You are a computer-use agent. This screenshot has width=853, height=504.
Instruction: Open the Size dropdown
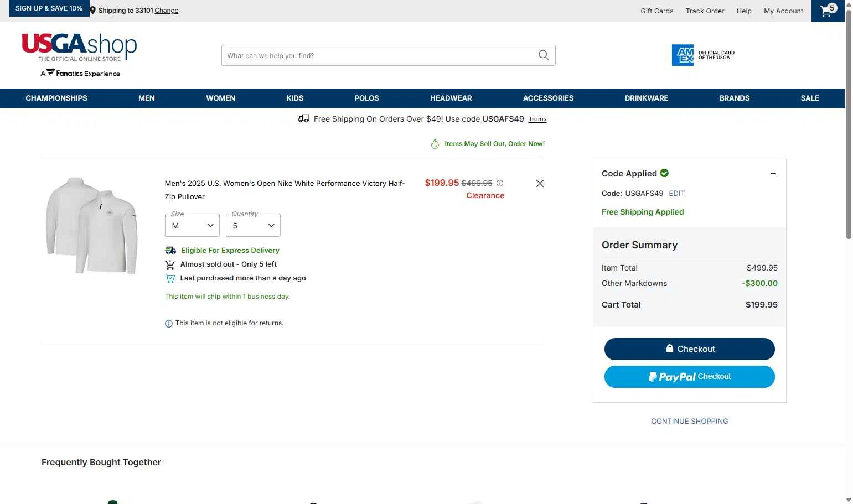point(192,225)
